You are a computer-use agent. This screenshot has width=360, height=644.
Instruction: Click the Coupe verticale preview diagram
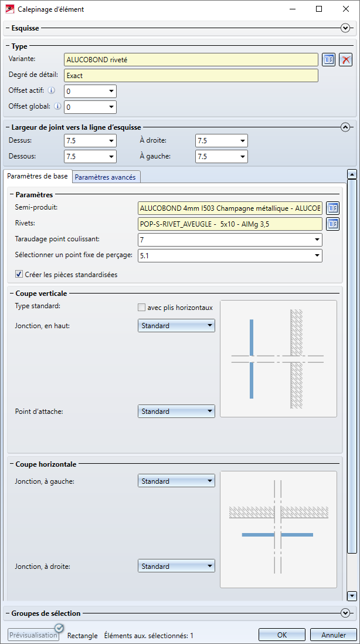pyautogui.click(x=279, y=359)
